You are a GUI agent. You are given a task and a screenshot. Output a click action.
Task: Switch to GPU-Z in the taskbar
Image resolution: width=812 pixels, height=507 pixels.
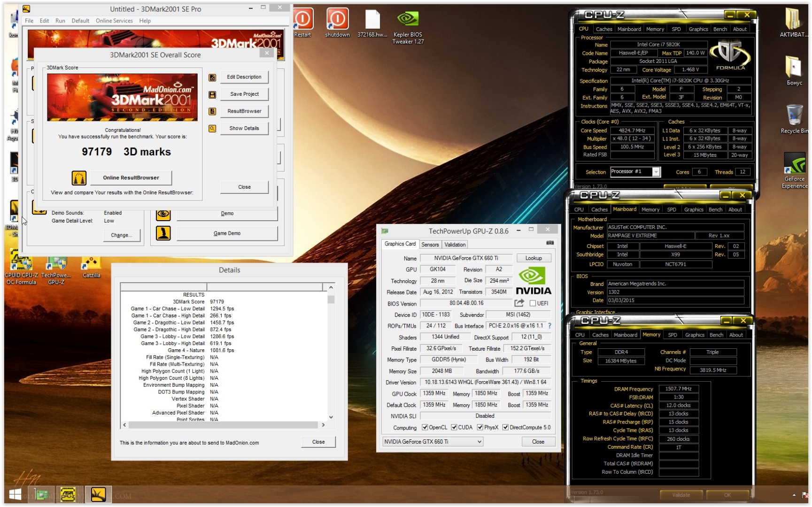pos(41,494)
